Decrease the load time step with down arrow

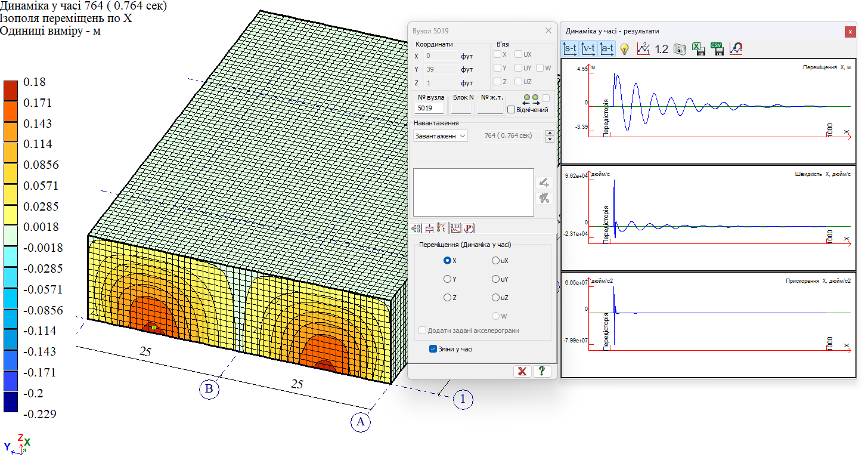click(x=550, y=140)
